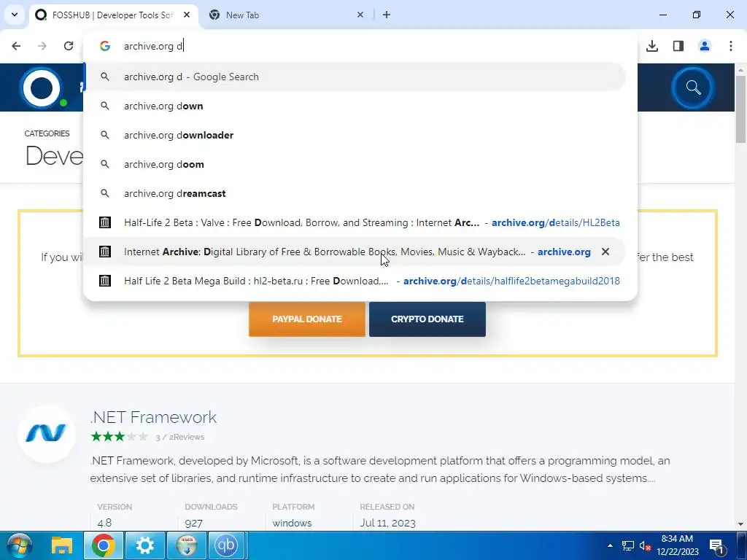Open File Explorer from the taskbar
Image resolution: width=747 pixels, height=560 pixels.
point(62,545)
